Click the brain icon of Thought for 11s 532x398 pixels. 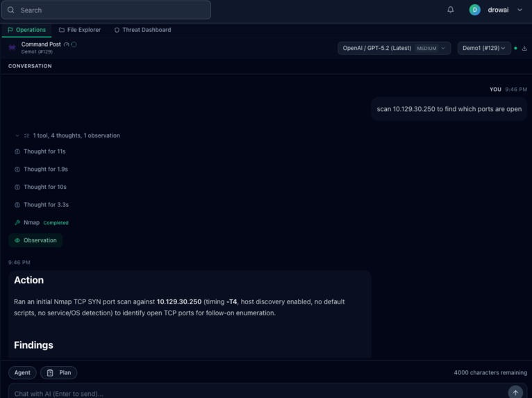tap(17, 151)
